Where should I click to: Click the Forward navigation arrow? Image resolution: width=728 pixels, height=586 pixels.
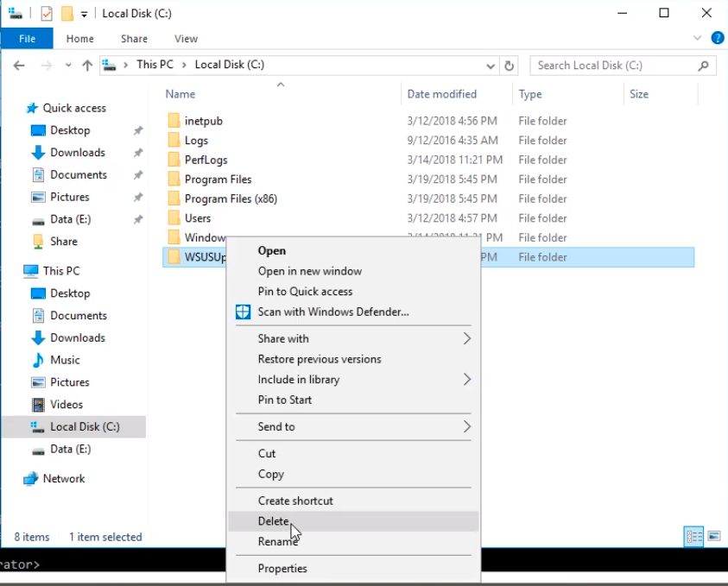[46, 66]
